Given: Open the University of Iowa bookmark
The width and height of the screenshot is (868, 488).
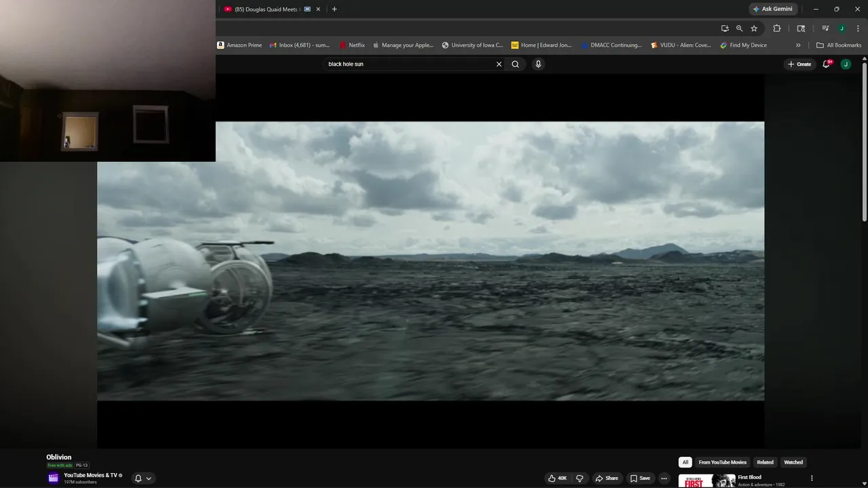Looking at the screenshot, I should (x=473, y=45).
